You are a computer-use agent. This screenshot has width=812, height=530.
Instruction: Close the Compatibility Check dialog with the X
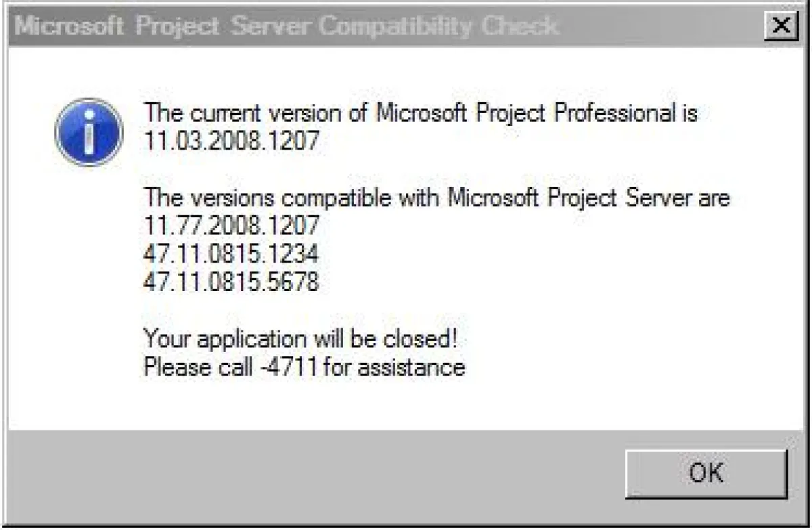(782, 25)
